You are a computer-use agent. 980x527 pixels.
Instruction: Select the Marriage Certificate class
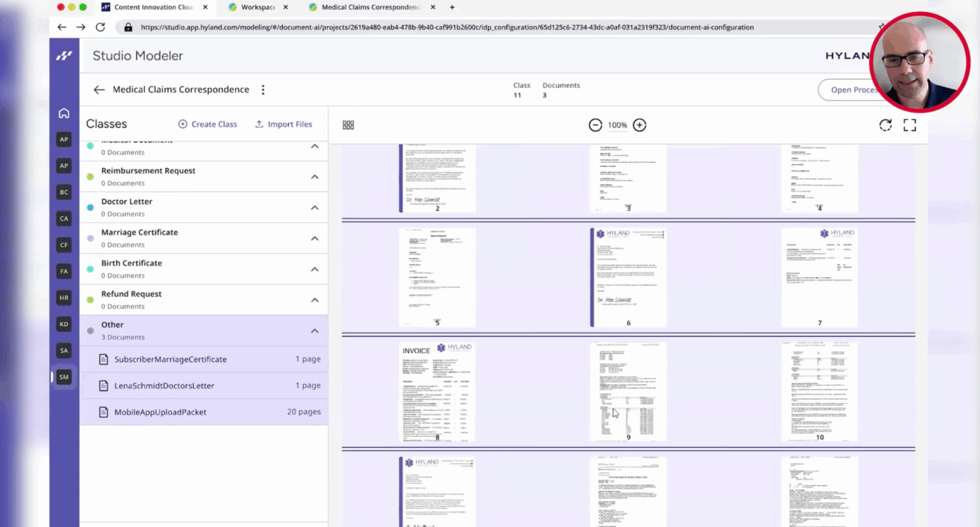tap(204, 238)
